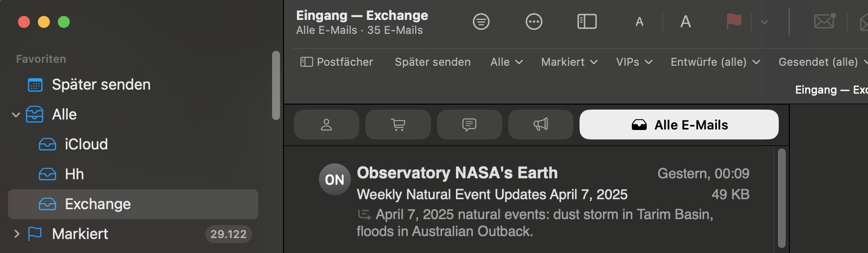Toggle Postfächer mailbox list
868x253 pixels.
point(336,62)
